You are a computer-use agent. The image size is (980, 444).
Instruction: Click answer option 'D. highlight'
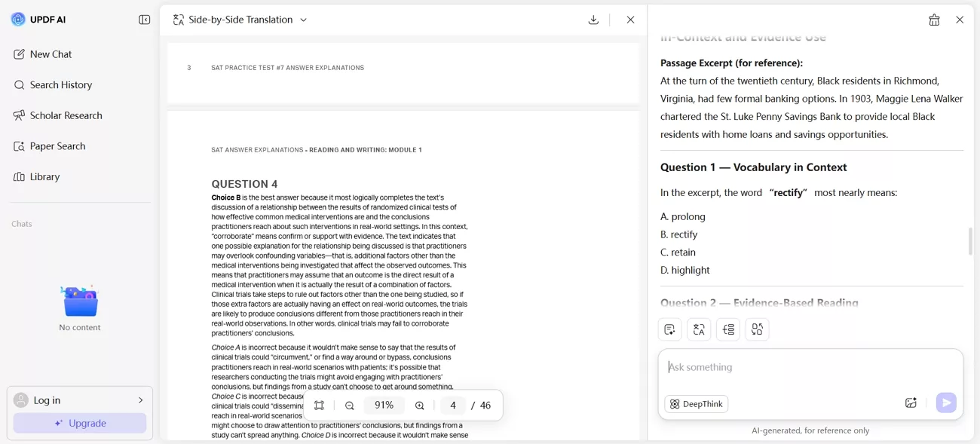685,270
